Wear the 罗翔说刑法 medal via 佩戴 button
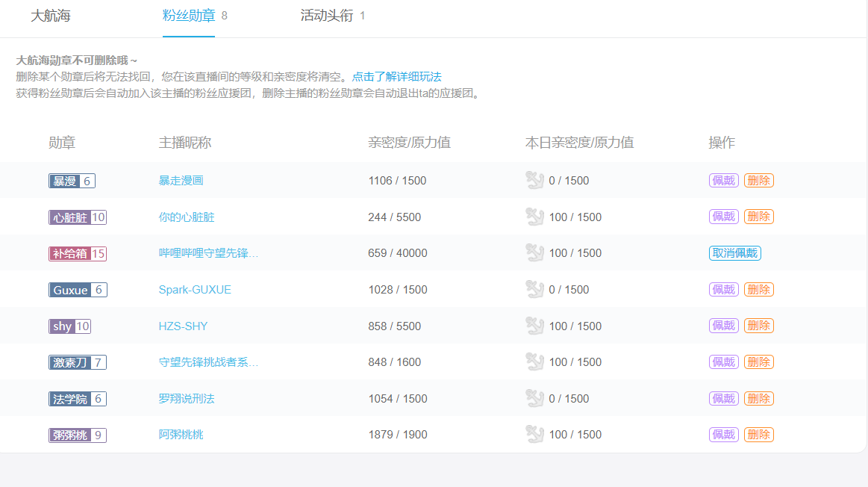The height and width of the screenshot is (487, 868). pyautogui.click(x=722, y=398)
